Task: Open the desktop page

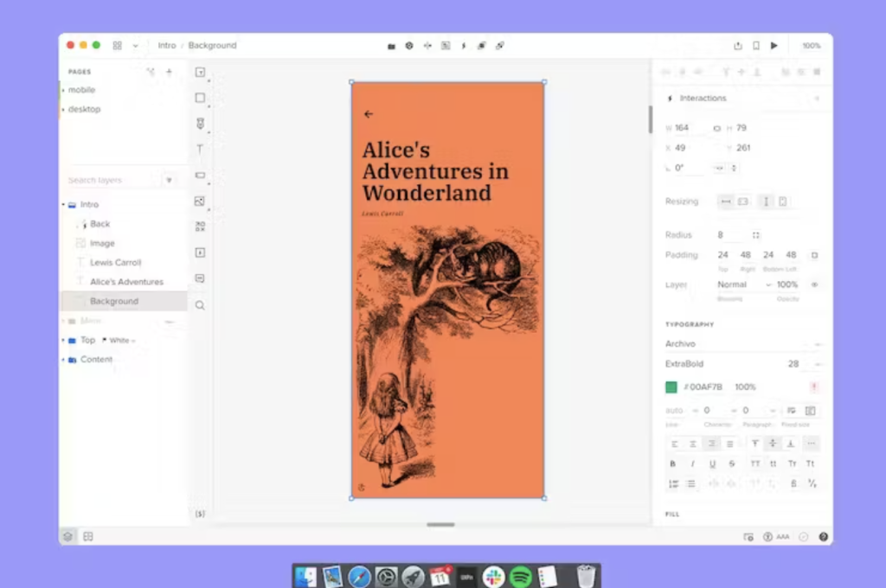Action: pyautogui.click(x=84, y=109)
